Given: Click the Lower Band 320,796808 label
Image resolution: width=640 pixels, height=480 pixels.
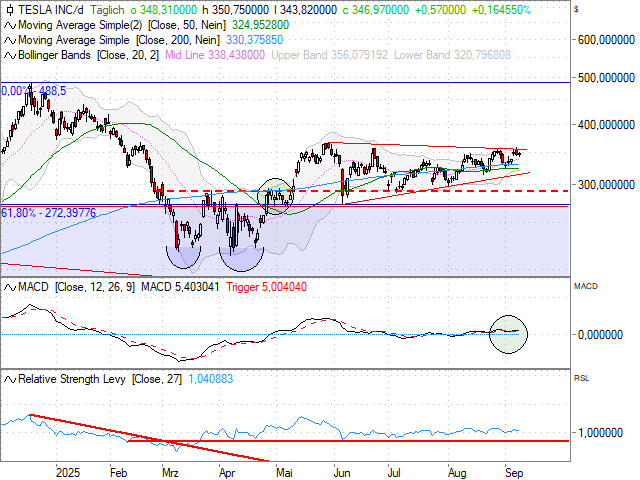Looking at the screenshot, I should (x=452, y=56).
